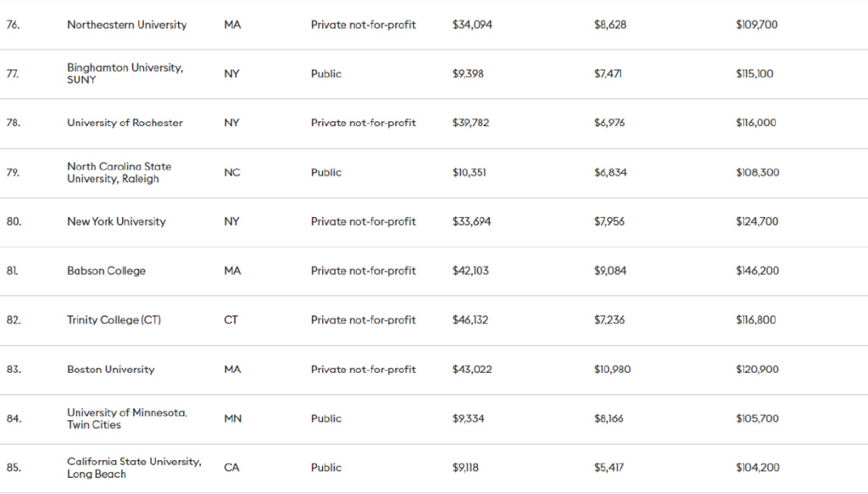Select the MN state abbreviation

(232, 419)
